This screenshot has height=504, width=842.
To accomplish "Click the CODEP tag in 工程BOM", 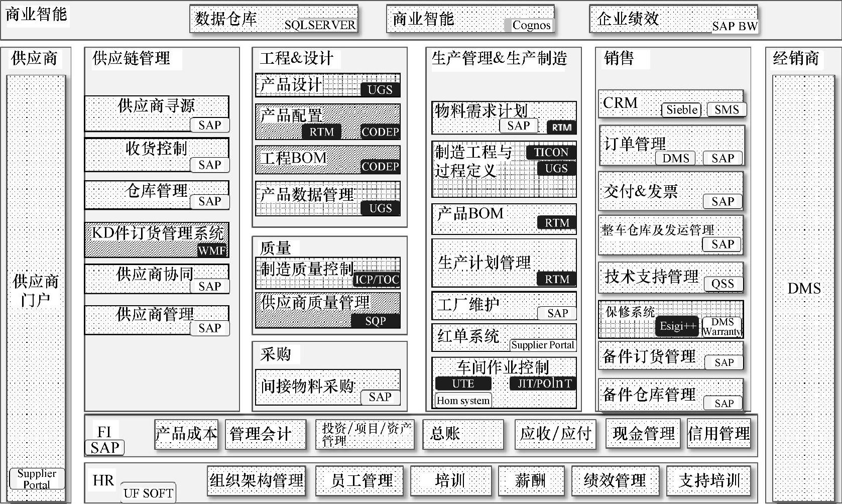I will click(380, 166).
